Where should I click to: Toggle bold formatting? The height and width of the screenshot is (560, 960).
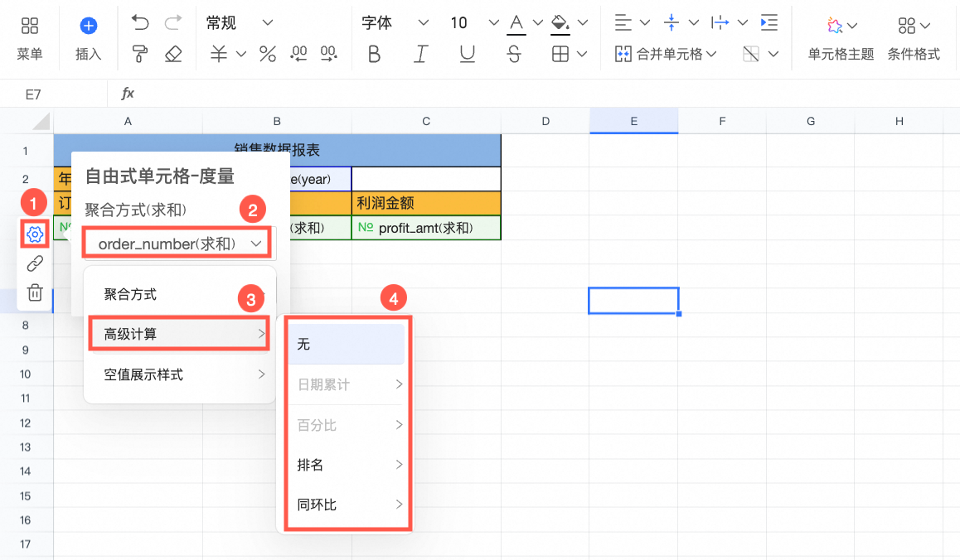point(374,55)
